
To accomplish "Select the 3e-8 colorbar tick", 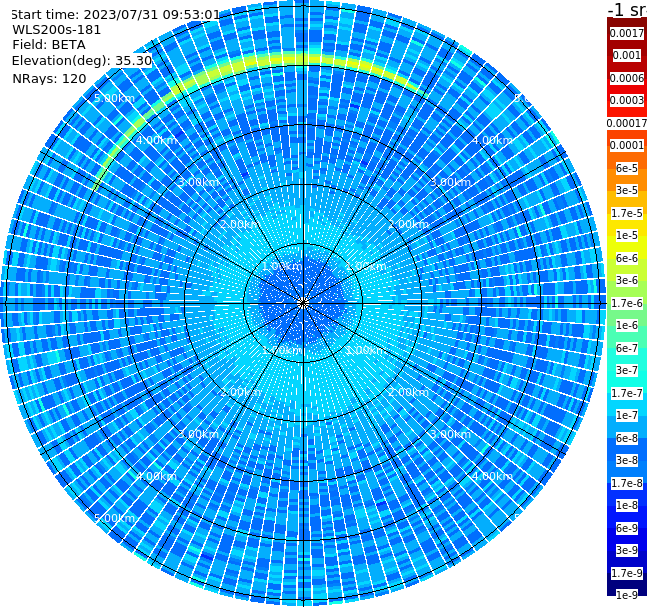I will click(x=627, y=460).
